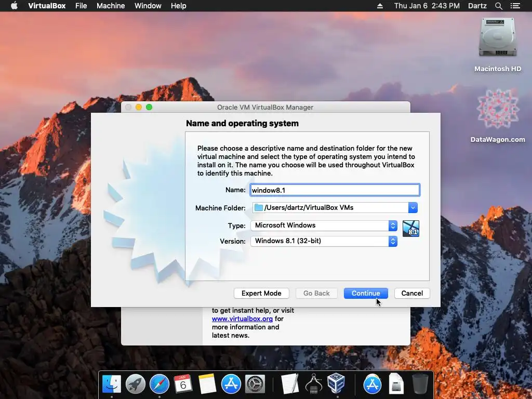Click the /Users/dartz/VirtualBox VMs path text
This screenshot has height=399, width=532.
tap(309, 208)
